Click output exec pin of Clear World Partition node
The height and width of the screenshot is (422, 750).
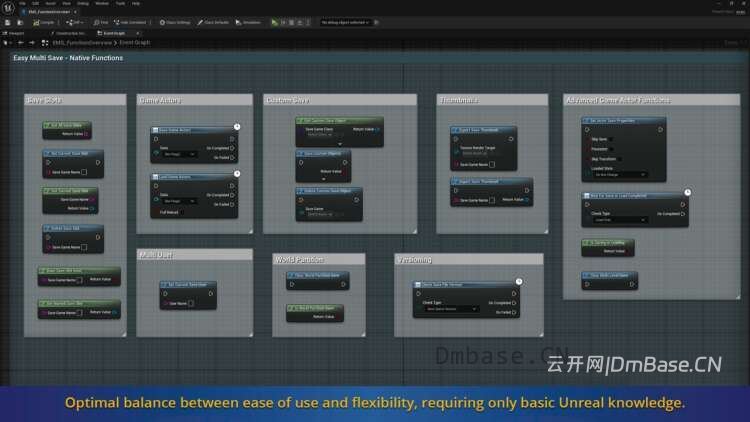(x=343, y=284)
